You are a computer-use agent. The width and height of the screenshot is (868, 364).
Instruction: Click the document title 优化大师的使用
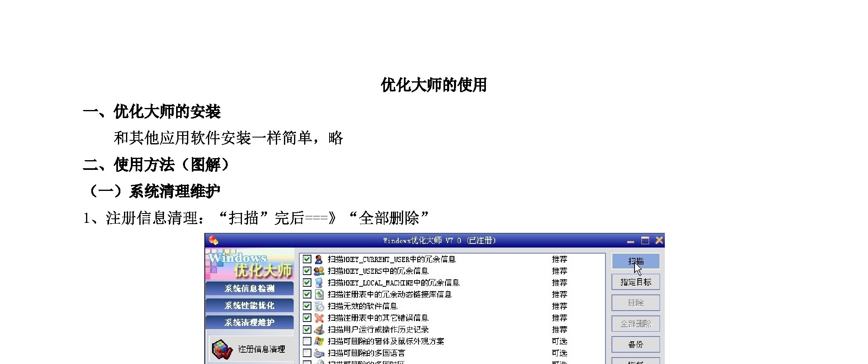coord(434,85)
